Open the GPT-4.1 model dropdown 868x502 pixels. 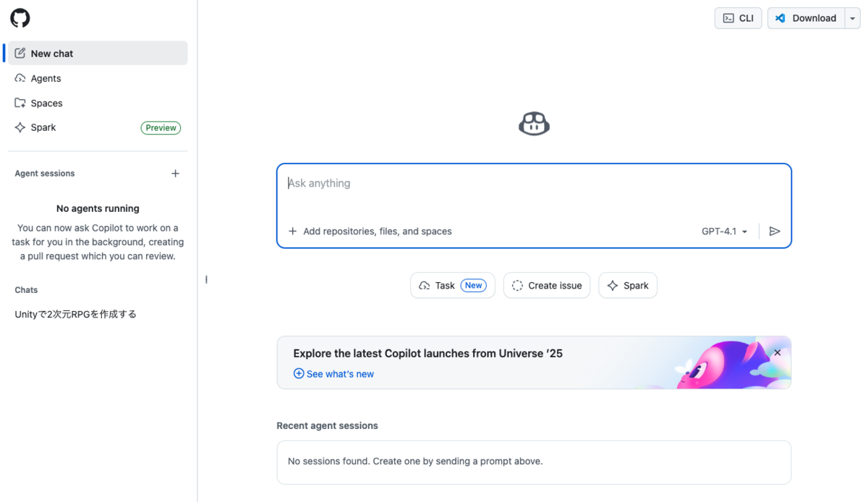point(725,231)
